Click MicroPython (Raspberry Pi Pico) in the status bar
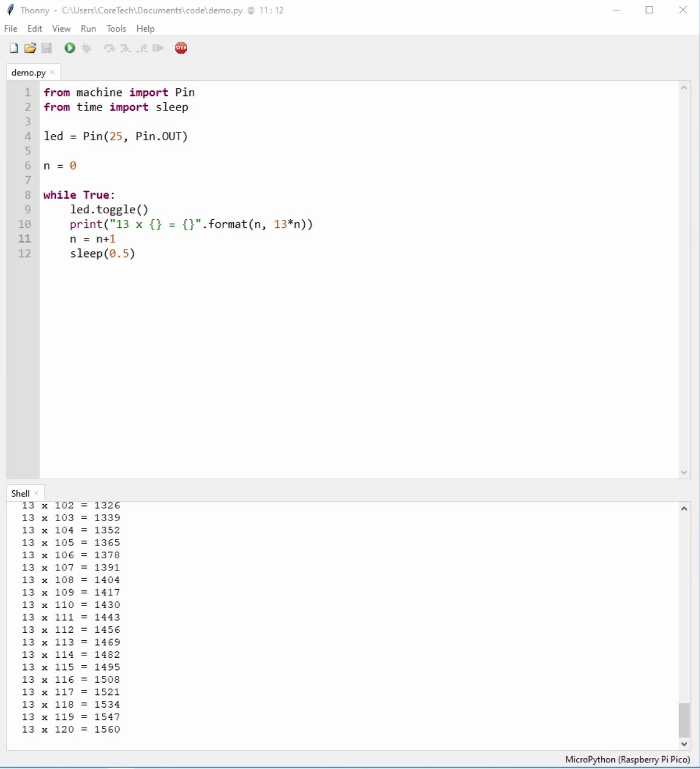The height and width of the screenshot is (769, 700). click(x=627, y=759)
